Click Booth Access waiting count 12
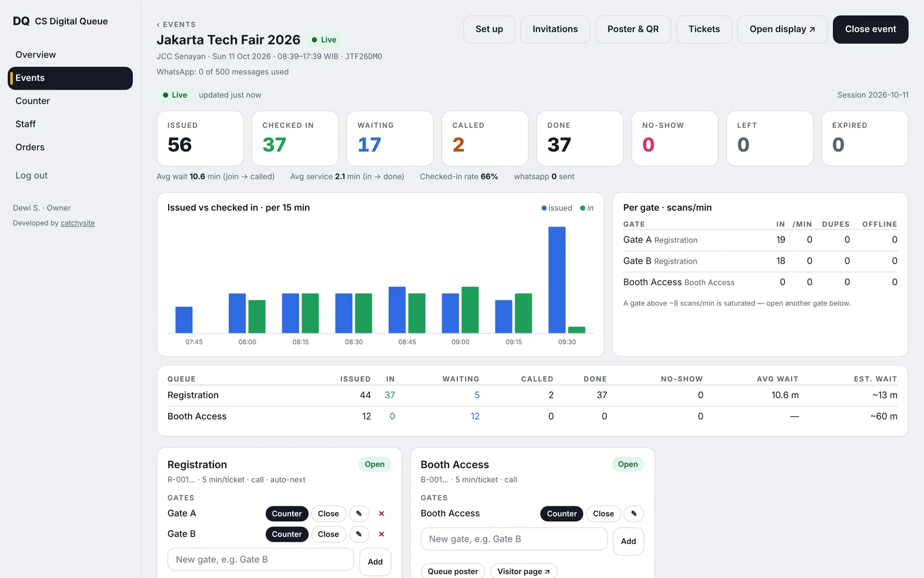The width and height of the screenshot is (924, 578). click(475, 416)
